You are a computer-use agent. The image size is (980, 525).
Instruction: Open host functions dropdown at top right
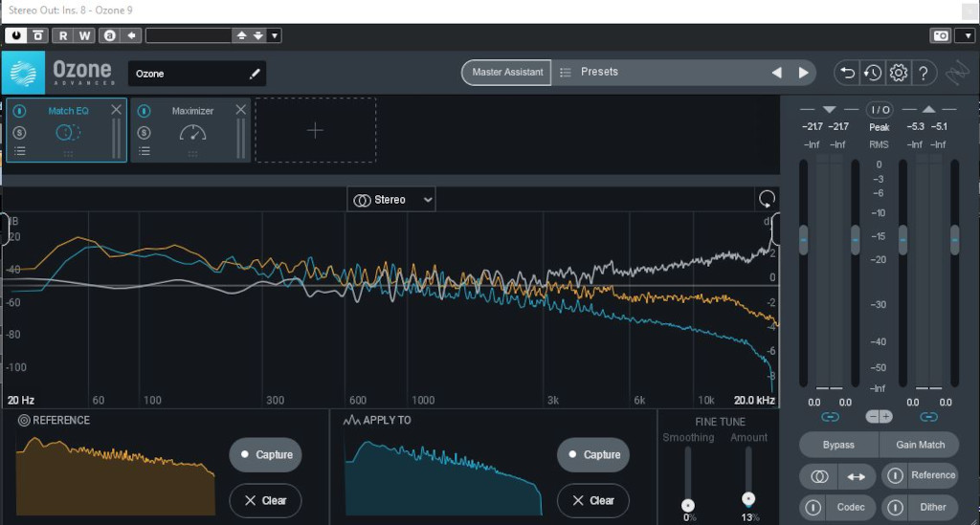(x=968, y=35)
